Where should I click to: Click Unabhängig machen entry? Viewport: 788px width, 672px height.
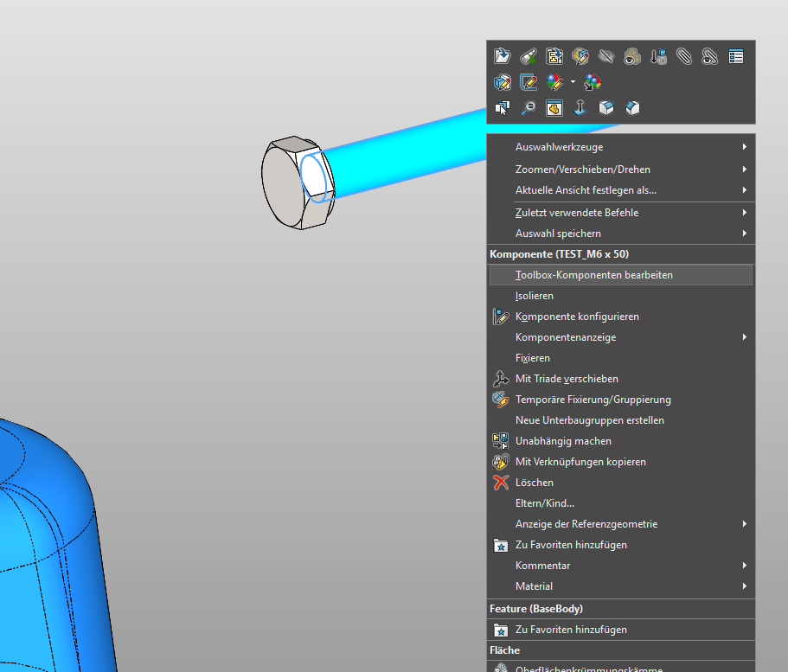(563, 441)
